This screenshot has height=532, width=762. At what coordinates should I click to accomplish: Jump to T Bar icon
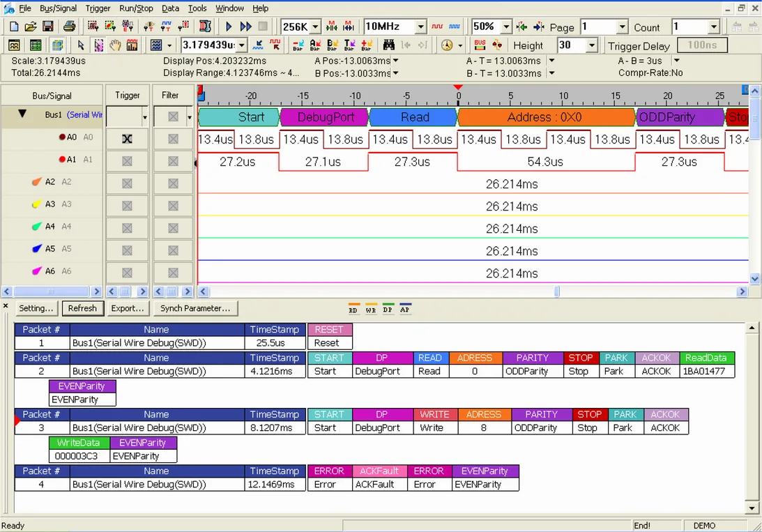[349, 45]
